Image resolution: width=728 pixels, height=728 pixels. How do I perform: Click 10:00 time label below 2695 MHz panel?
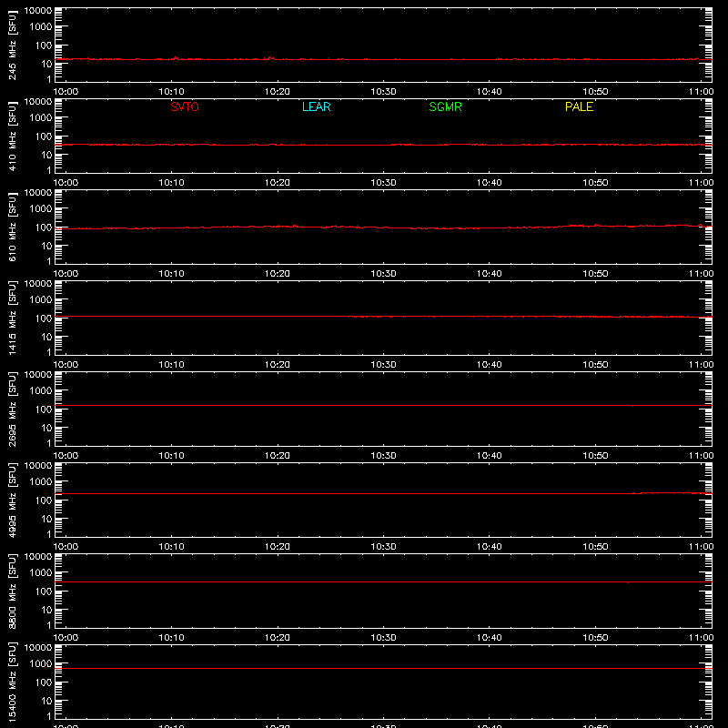[66, 456]
